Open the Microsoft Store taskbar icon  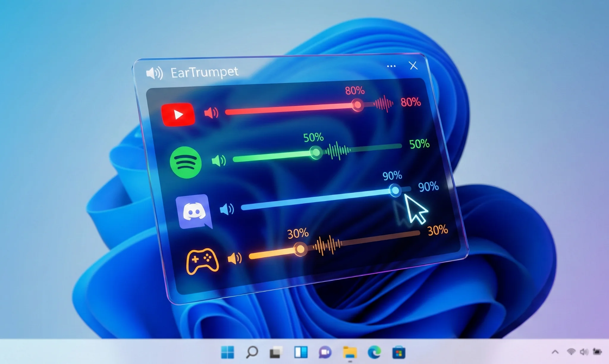click(x=398, y=353)
